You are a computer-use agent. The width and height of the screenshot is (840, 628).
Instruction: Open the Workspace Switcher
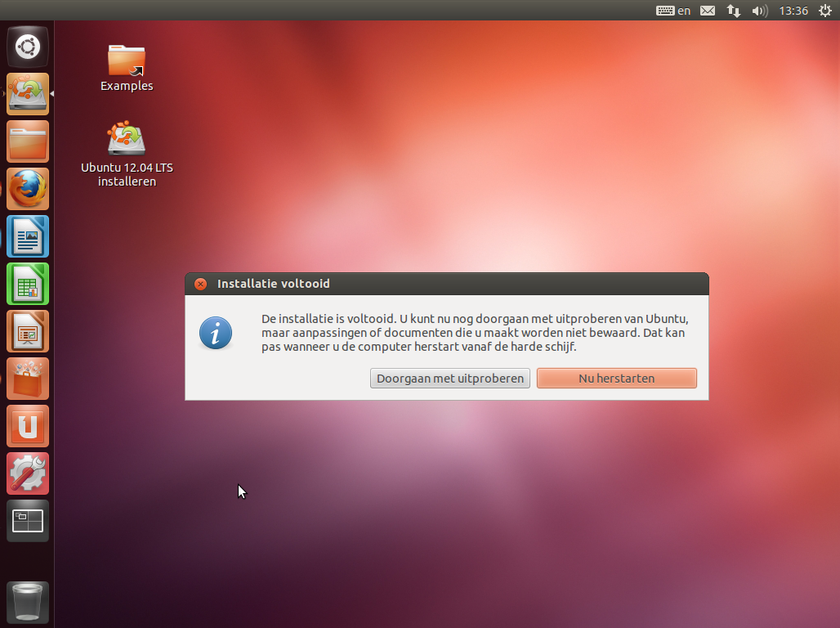(x=28, y=521)
